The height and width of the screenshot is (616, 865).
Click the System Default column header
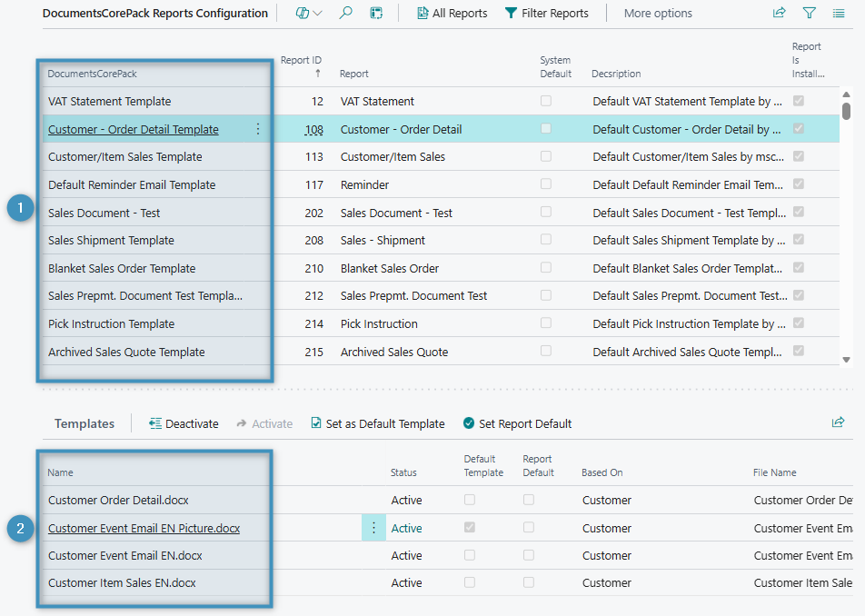click(x=555, y=66)
